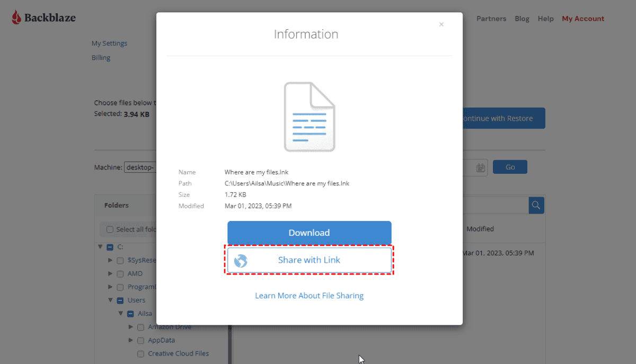The width and height of the screenshot is (636, 364).
Task: Collapse the C: drive tree node
Action: (x=100, y=247)
